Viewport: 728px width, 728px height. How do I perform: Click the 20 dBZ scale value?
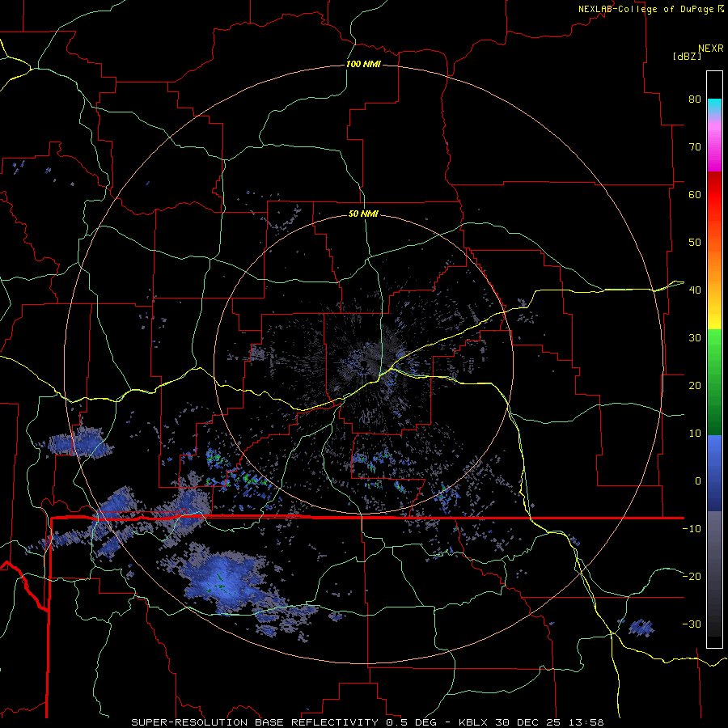(695, 385)
